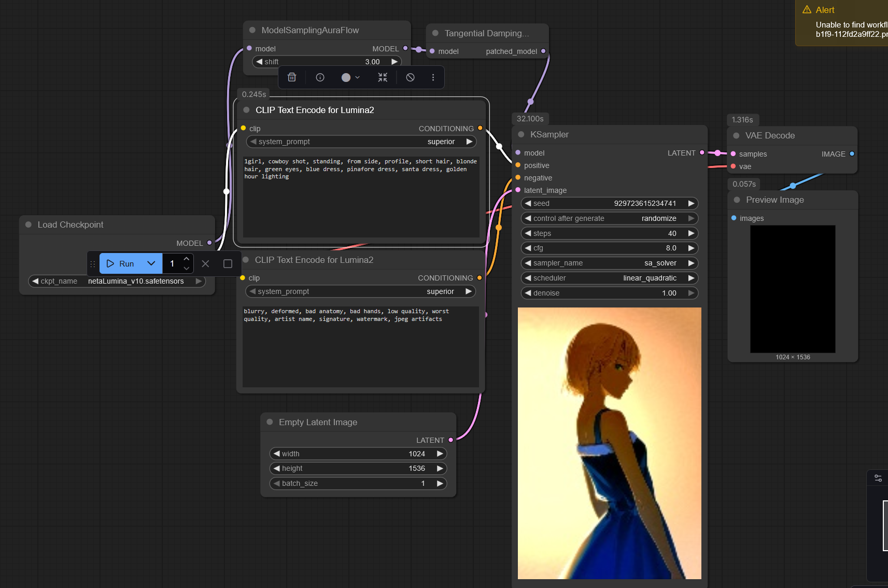The image size is (888, 588).
Task: Increase the latent width value
Action: click(x=440, y=454)
